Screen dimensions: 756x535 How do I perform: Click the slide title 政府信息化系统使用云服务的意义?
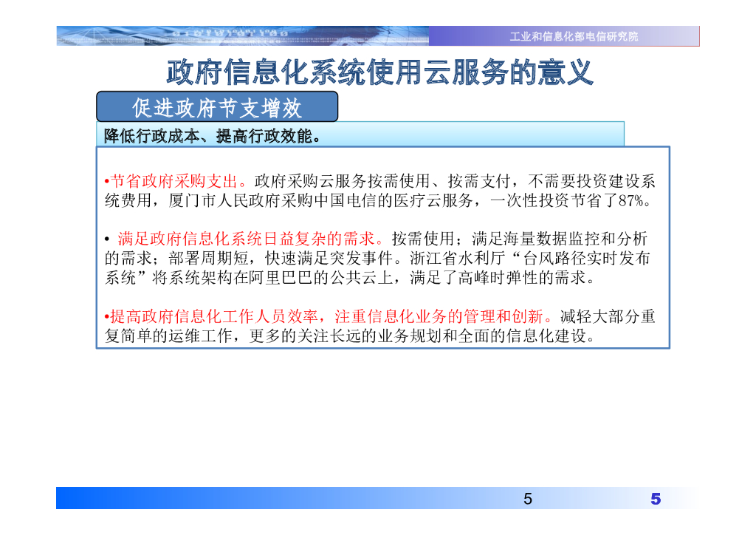pos(380,72)
